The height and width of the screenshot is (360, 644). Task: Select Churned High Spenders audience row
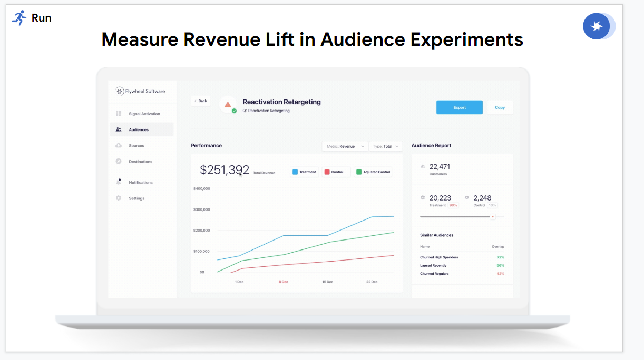[x=439, y=257]
